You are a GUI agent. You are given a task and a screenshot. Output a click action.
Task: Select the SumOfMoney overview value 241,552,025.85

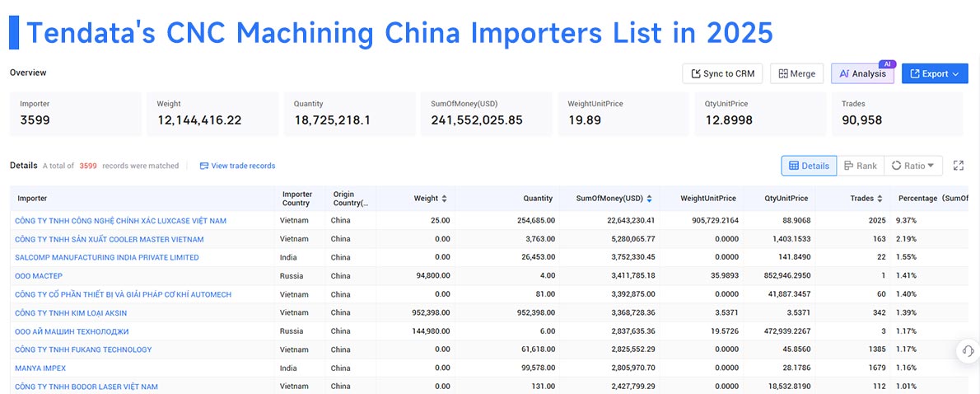pos(476,120)
